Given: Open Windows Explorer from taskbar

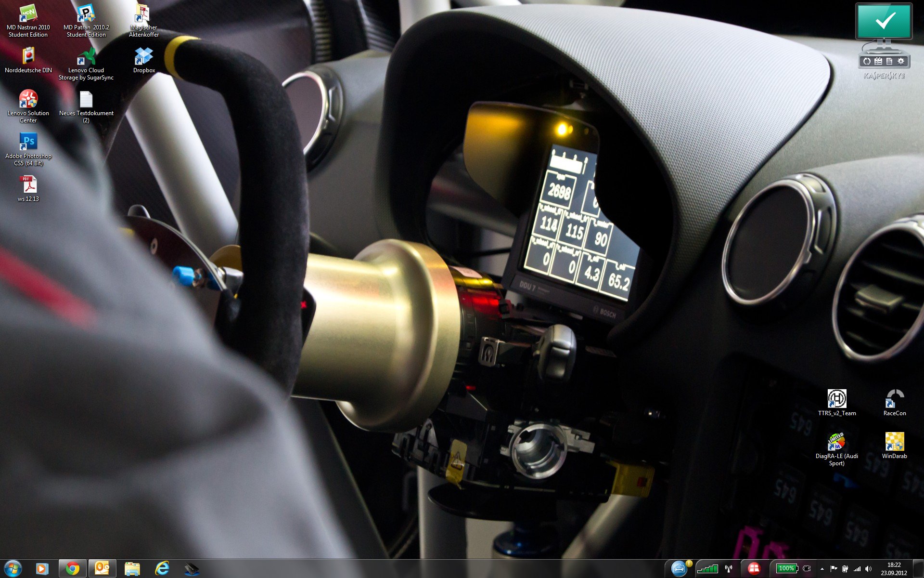Looking at the screenshot, I should [132, 569].
